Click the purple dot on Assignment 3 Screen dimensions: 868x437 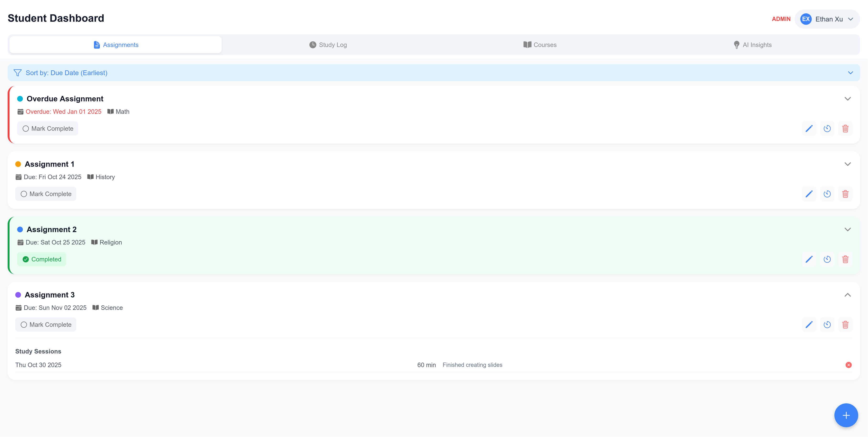18,295
